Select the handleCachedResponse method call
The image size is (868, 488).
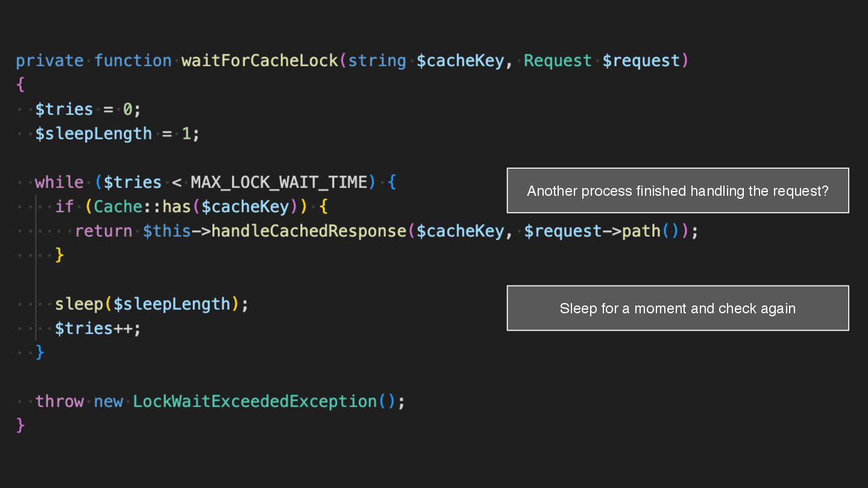309,231
